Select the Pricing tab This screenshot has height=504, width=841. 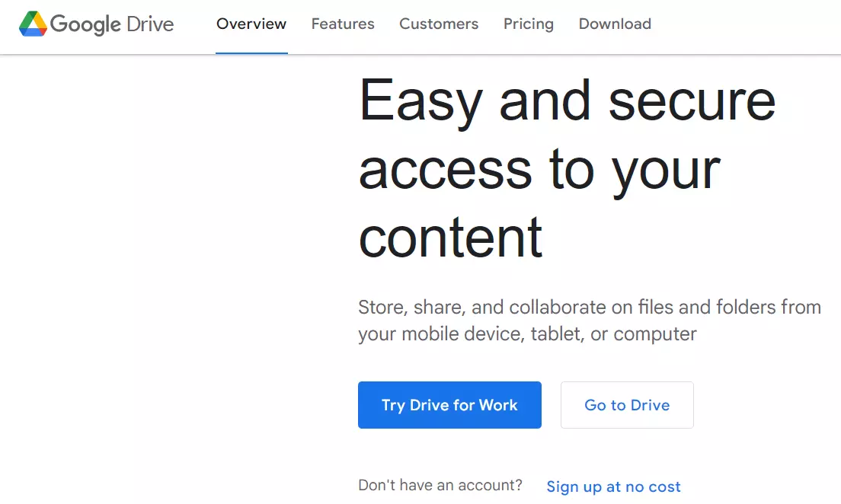[529, 24]
